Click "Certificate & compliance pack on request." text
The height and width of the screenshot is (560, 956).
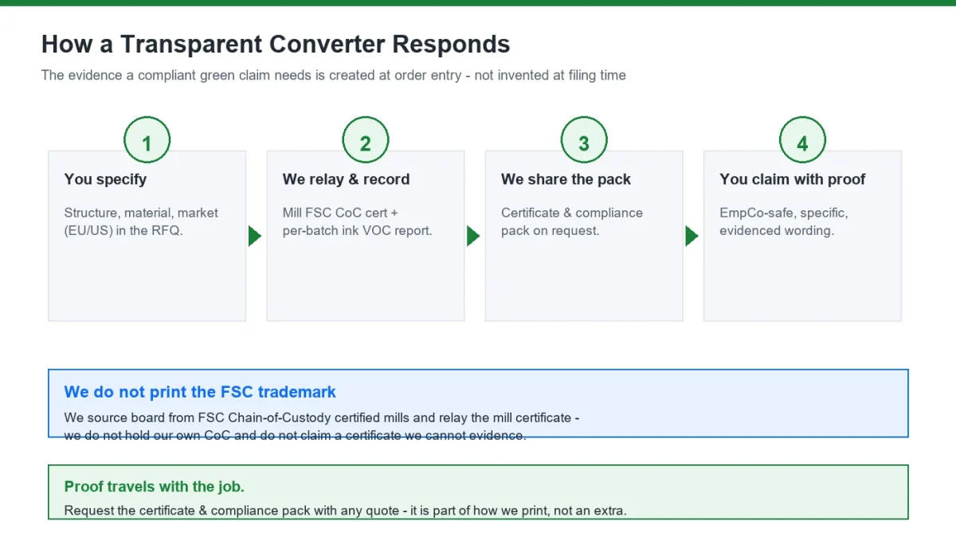pos(572,221)
